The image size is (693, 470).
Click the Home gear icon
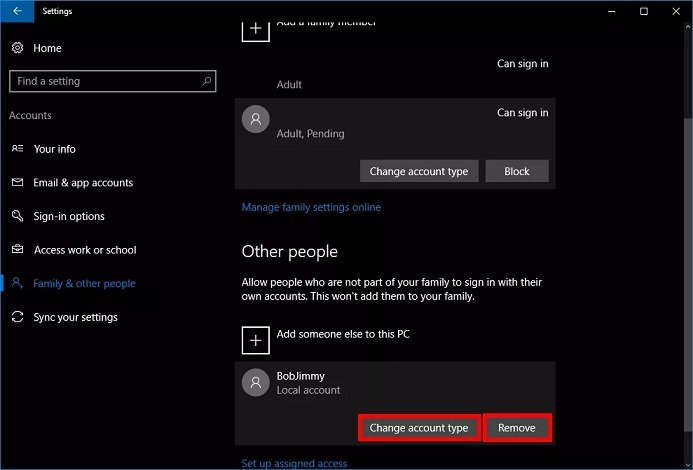17,48
